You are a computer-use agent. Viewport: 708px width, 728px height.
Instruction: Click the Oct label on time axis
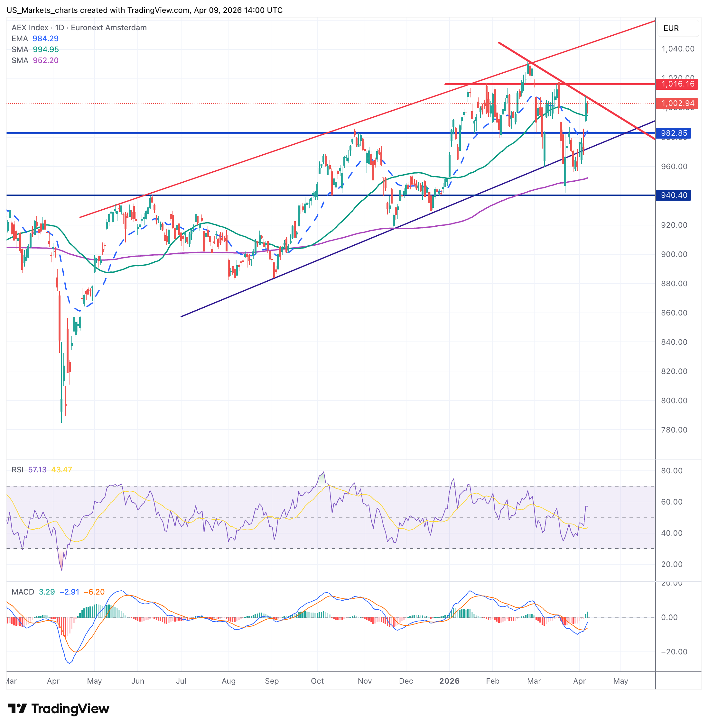tap(317, 681)
